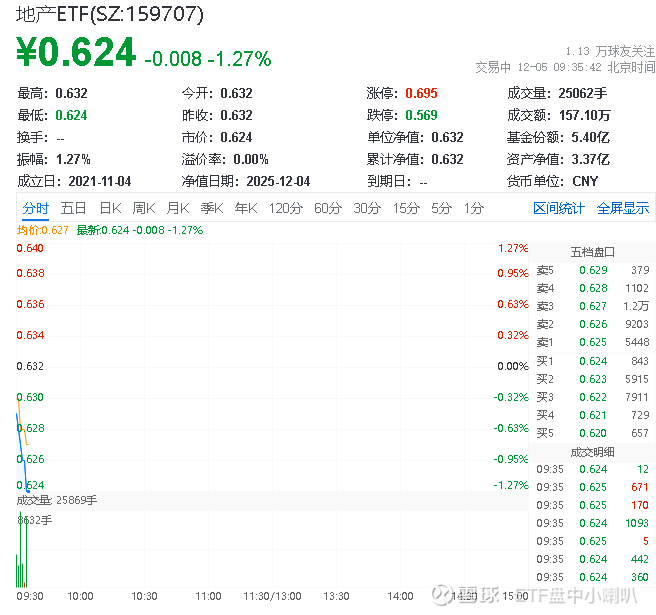Switch to 月K chart tab
Viewport: 656px width, 615px height.
click(x=178, y=208)
